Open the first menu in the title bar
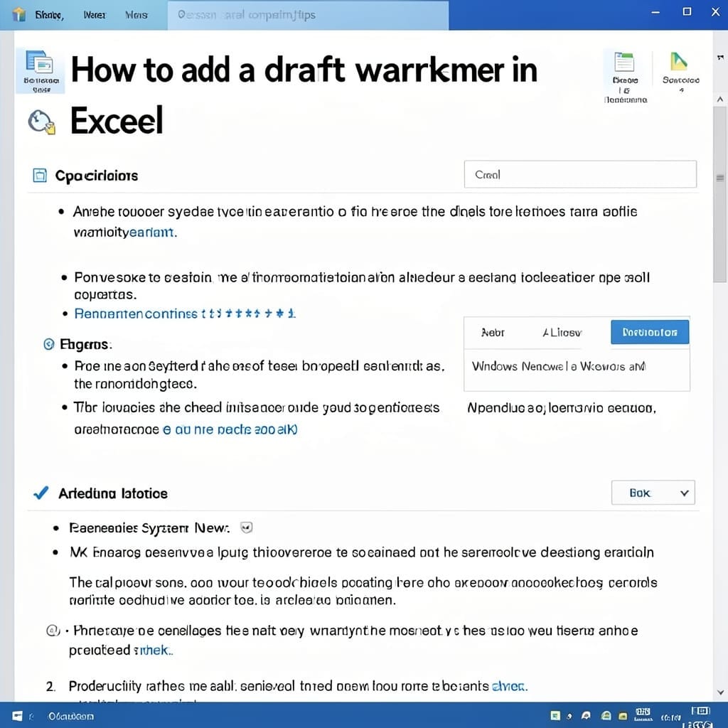This screenshot has height=728, width=728. point(49,15)
